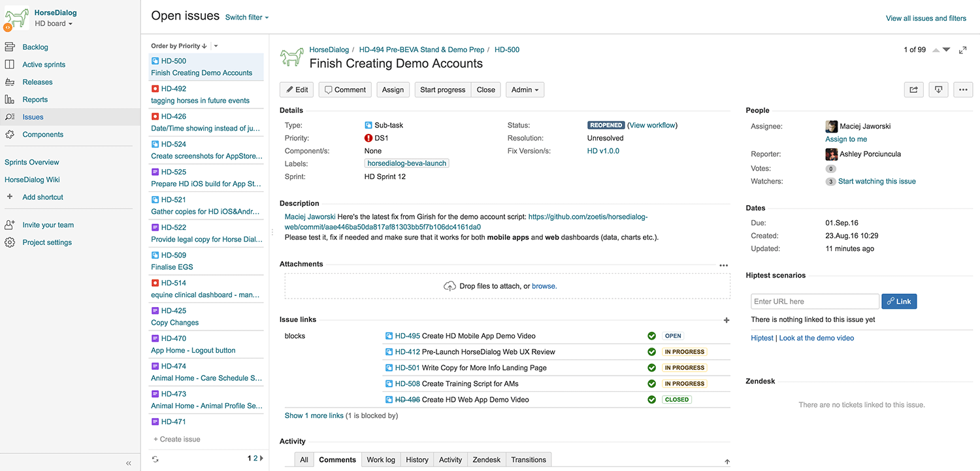Image resolution: width=980 pixels, height=471 pixels.
Task: Go to Releases in sidebar
Action: [37, 82]
